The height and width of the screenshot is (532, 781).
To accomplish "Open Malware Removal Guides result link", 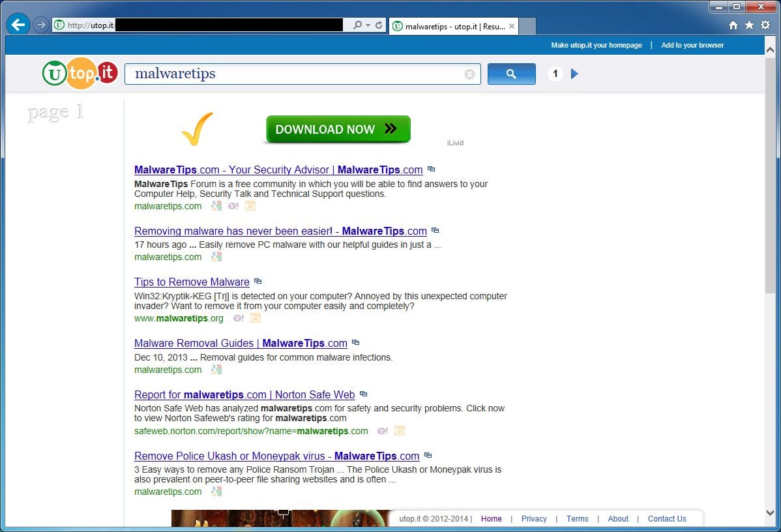I will point(241,343).
